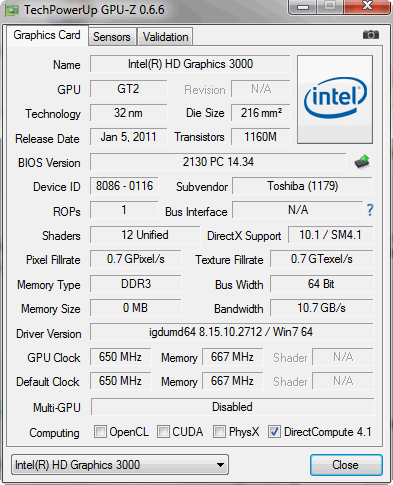Check the PhysX checkbox
The image size is (393, 485).
coord(219,431)
